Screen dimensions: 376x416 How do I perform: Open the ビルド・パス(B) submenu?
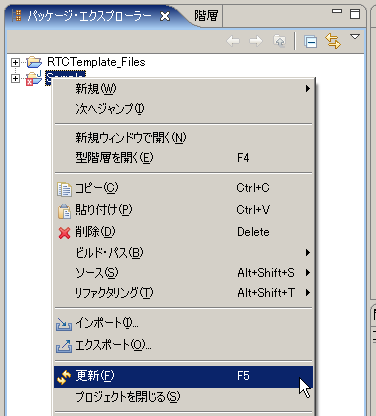pyautogui.click(x=183, y=253)
